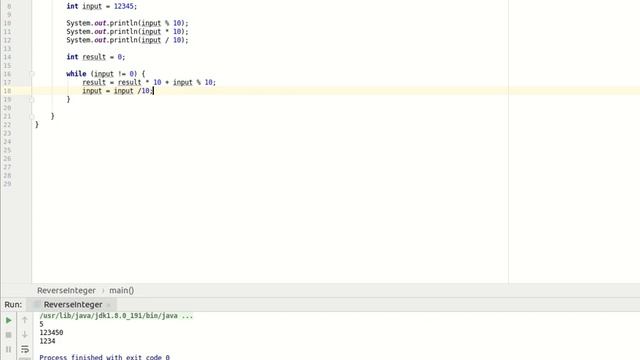This screenshot has width=640, height=360.
Task: Click the down arrow in Run toolbar
Action: pyautogui.click(x=24, y=335)
